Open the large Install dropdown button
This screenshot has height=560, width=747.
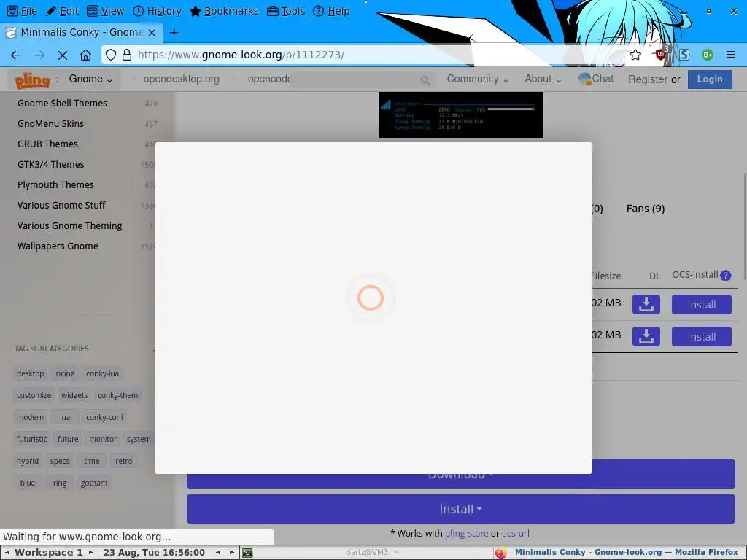pyautogui.click(x=461, y=509)
